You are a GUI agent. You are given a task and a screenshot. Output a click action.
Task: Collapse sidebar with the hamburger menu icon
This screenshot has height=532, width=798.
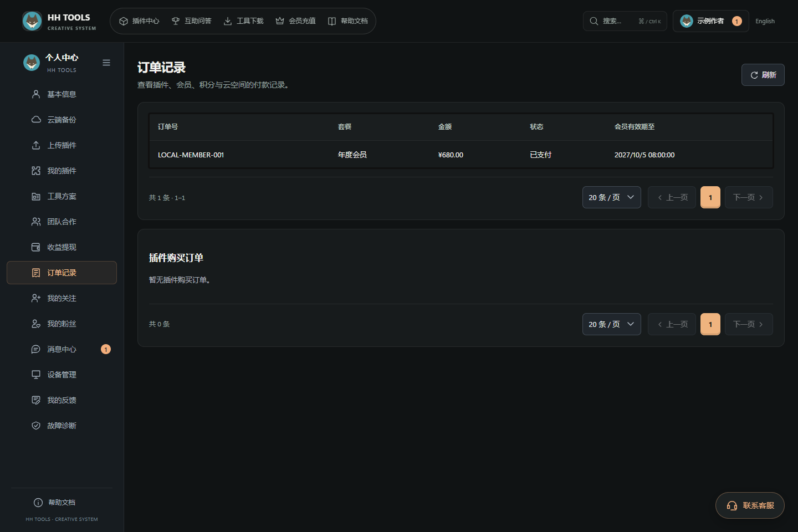point(106,63)
